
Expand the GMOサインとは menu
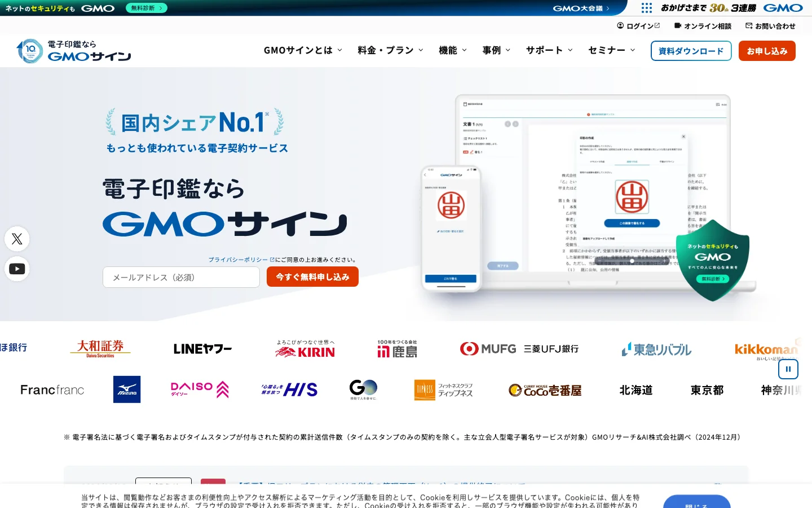tap(303, 50)
